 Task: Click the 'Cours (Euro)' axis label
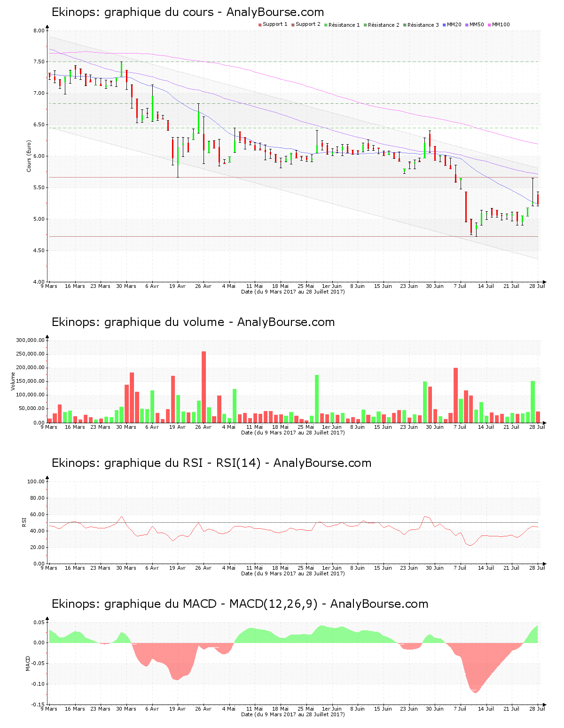[x=29, y=156]
